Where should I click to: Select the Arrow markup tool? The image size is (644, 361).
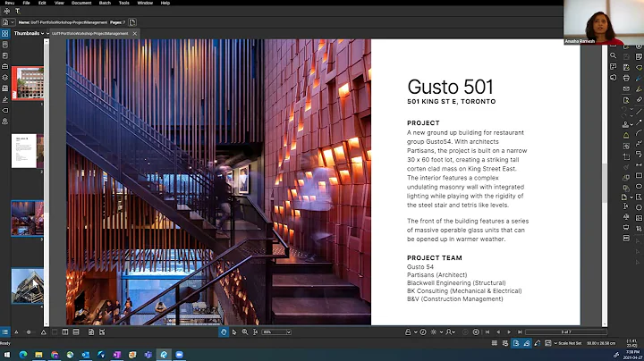(639, 122)
